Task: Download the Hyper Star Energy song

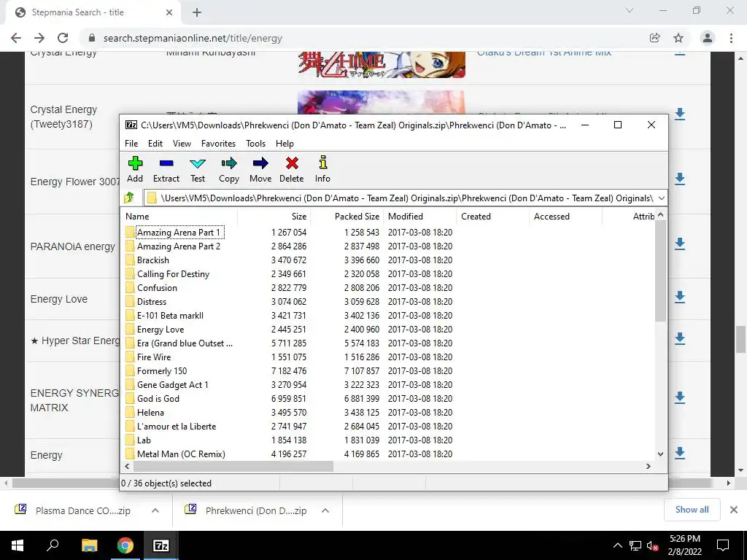Action: [680, 338]
